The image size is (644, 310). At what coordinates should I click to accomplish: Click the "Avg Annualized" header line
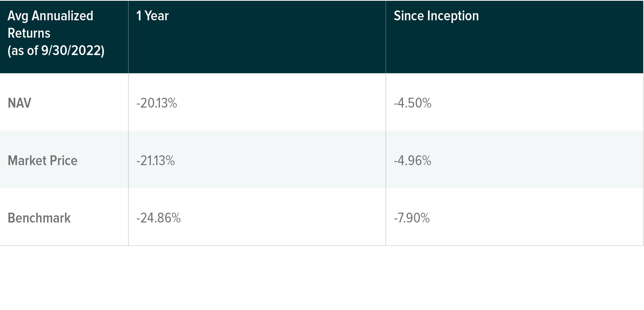pyautogui.click(x=50, y=16)
